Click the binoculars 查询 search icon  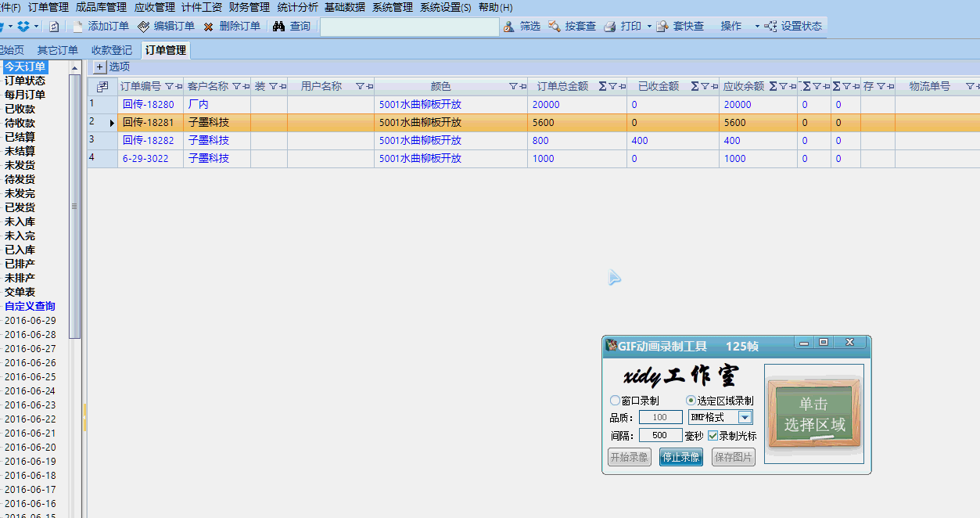click(x=278, y=27)
